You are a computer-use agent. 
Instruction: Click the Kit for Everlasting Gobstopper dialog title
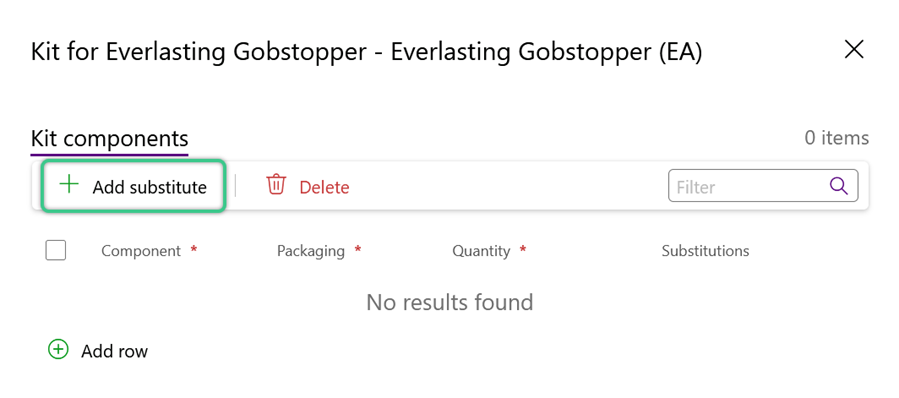[x=366, y=52]
